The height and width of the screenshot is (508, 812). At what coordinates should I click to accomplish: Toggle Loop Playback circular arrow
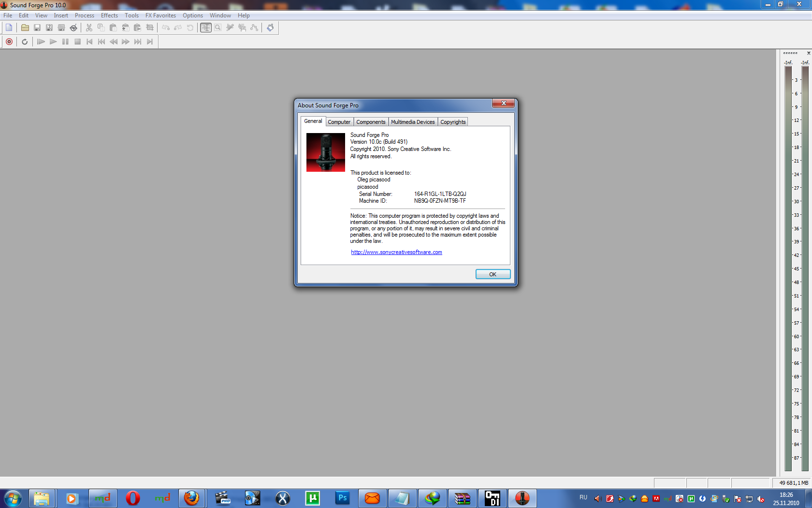pyautogui.click(x=25, y=42)
